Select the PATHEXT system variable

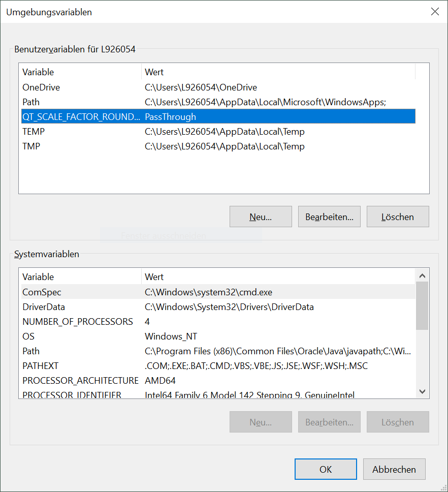point(218,366)
